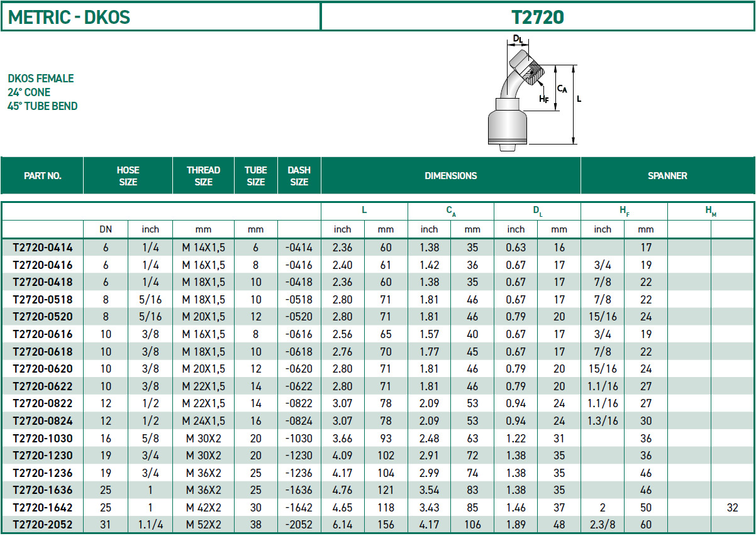Click the DL inch value 1.22
The width and height of the screenshot is (756, 536).
[x=516, y=439]
